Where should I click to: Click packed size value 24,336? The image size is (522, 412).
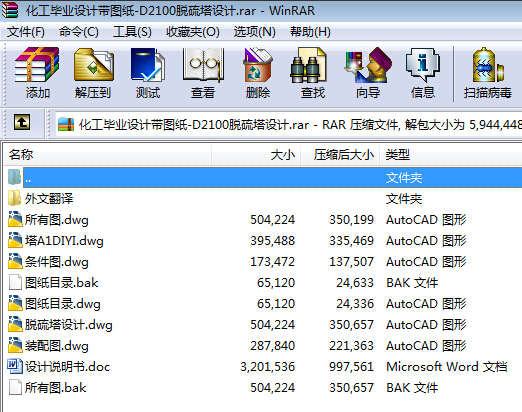tap(355, 304)
